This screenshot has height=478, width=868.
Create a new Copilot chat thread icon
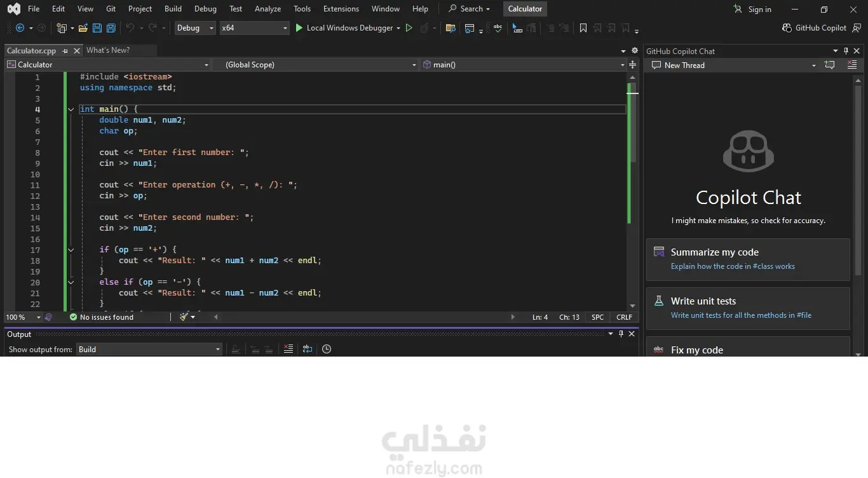830,65
